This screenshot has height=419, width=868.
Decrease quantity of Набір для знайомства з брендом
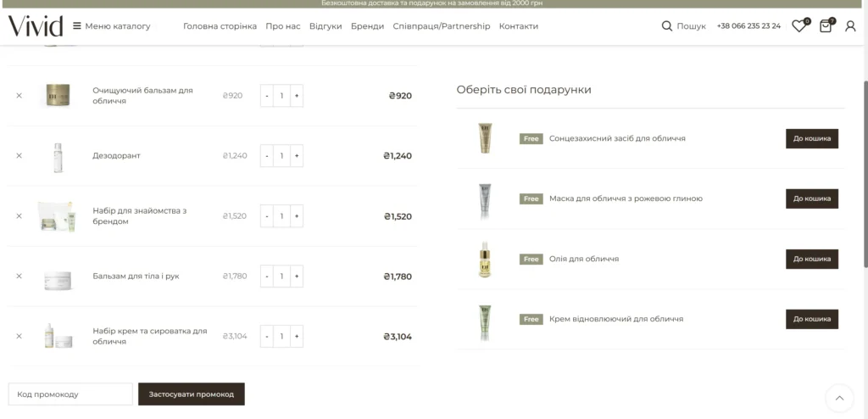click(267, 216)
